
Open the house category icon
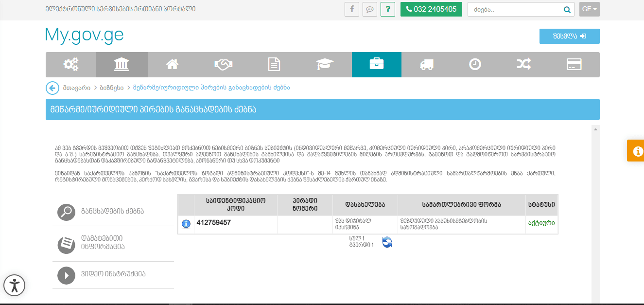[172, 65]
